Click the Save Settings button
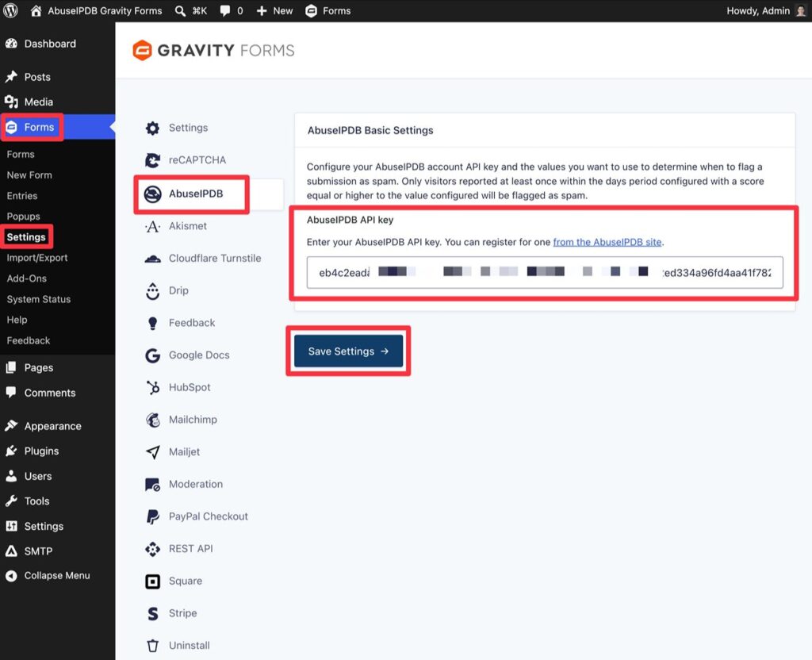 coord(348,351)
